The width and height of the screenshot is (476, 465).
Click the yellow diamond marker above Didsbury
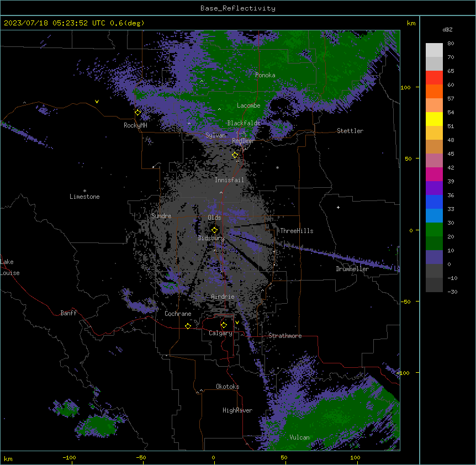214,230
